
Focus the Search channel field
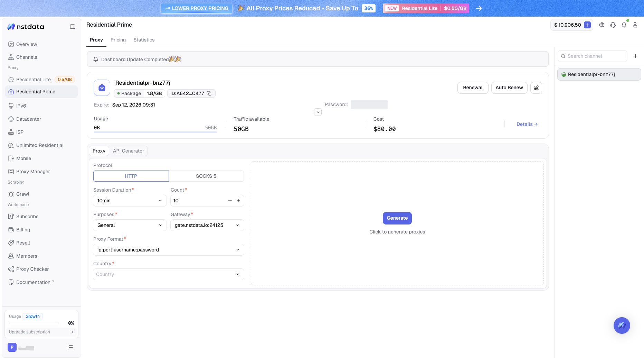[x=593, y=56]
